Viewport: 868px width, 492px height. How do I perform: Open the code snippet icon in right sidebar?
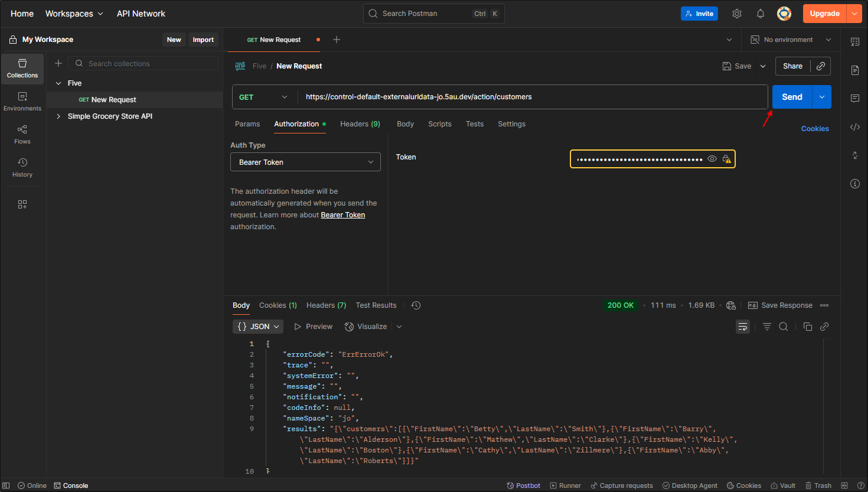(x=854, y=127)
